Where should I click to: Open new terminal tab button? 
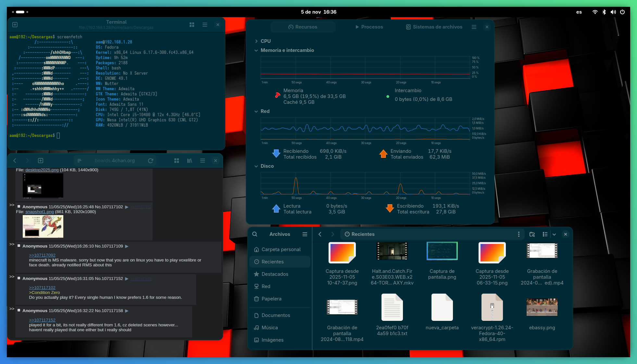point(15,25)
